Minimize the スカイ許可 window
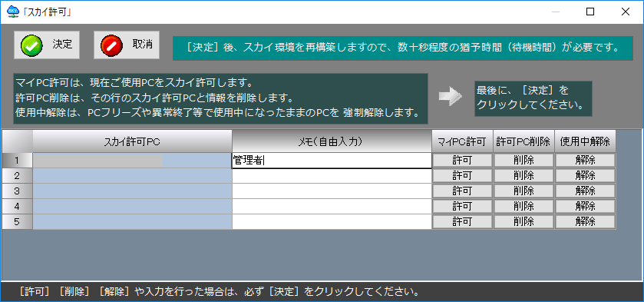Viewport: 644px width, 302px height. [x=555, y=12]
